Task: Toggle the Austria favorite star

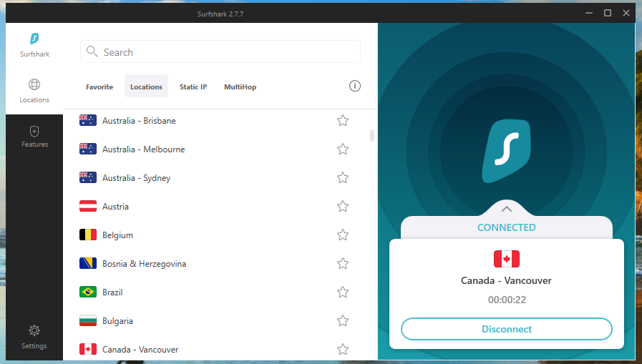Action: coord(343,207)
